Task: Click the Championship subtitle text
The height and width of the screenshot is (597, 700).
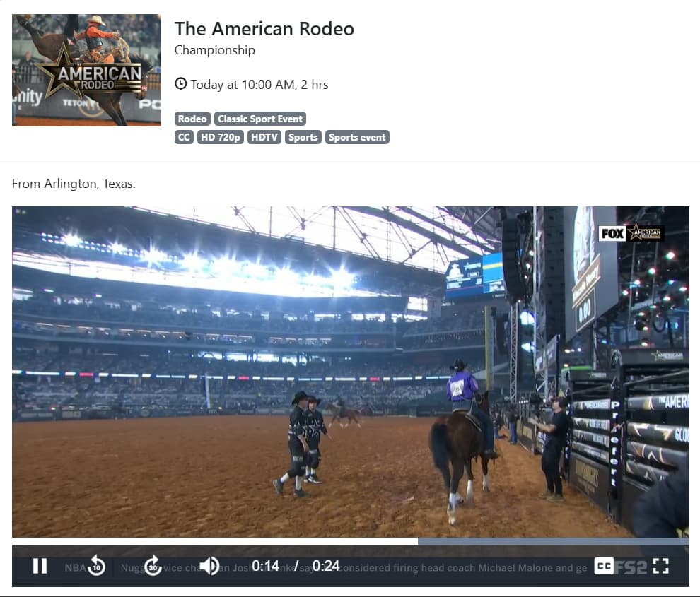Action: 215,50
